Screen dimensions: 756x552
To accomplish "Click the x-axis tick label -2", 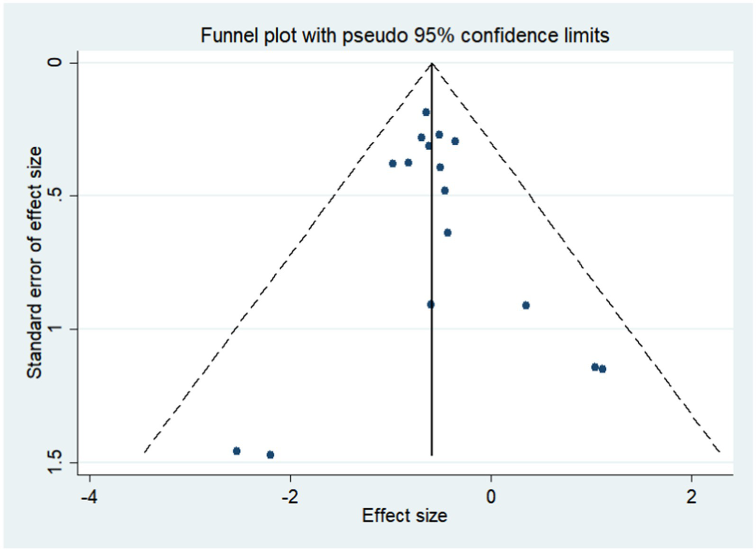I will pos(290,497).
